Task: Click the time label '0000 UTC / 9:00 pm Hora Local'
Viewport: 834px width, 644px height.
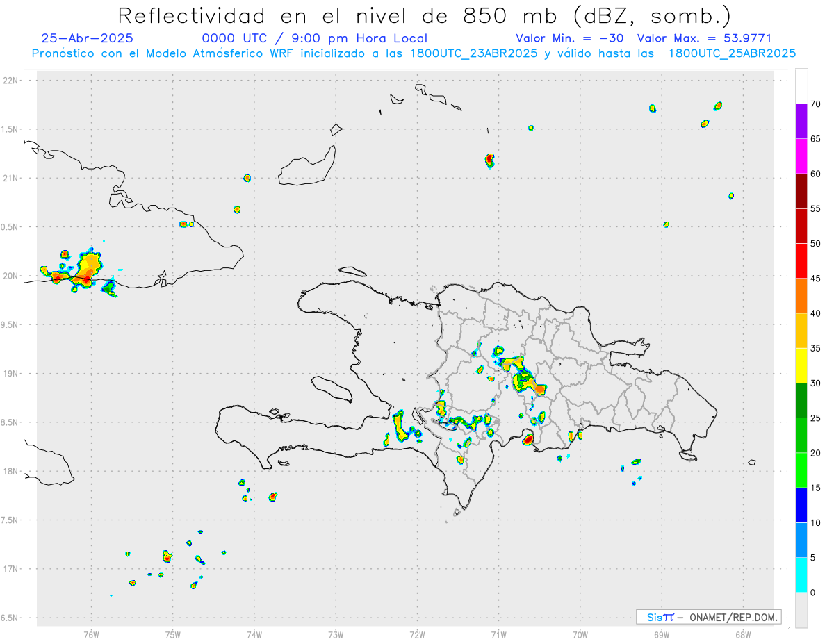Action: (315, 39)
